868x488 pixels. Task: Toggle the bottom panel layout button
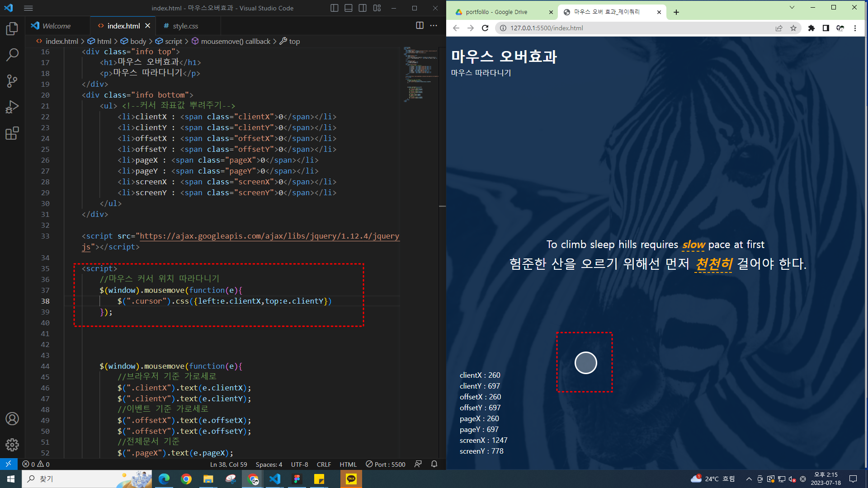[349, 8]
